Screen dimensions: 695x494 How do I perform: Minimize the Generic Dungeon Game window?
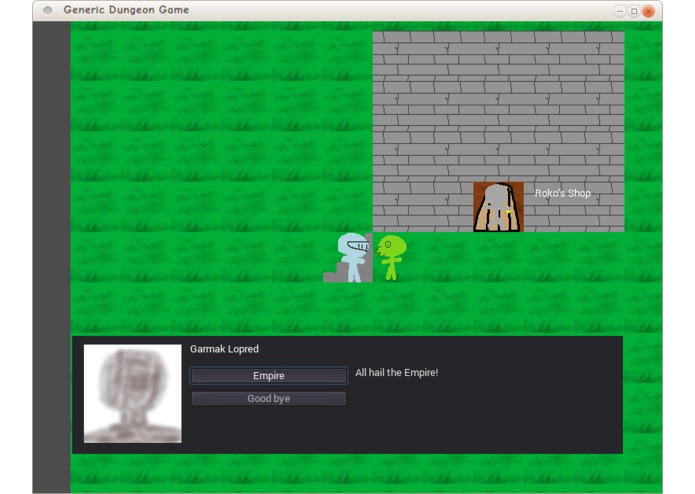pos(620,11)
